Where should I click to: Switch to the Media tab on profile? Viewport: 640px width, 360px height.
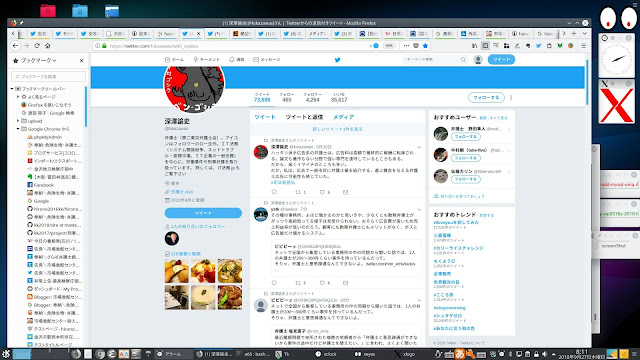tap(343, 117)
